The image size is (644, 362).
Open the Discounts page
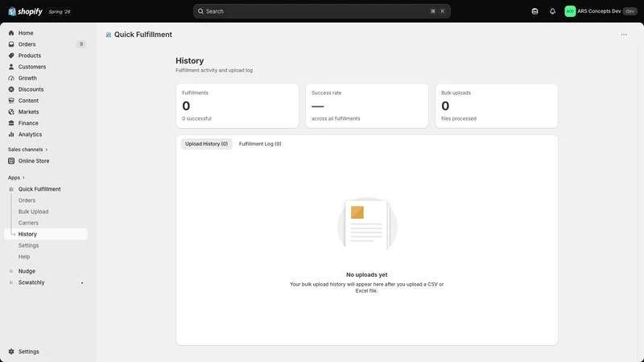click(x=31, y=89)
